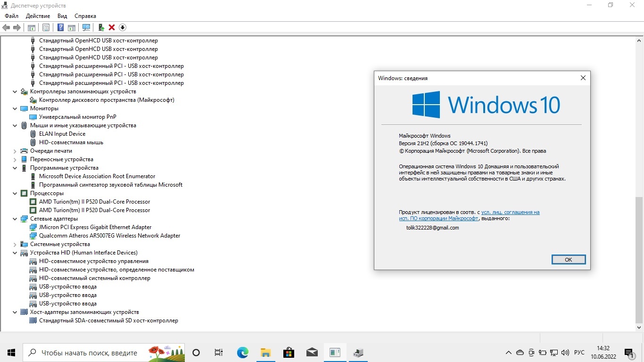Click the taskbar search box

(104, 353)
